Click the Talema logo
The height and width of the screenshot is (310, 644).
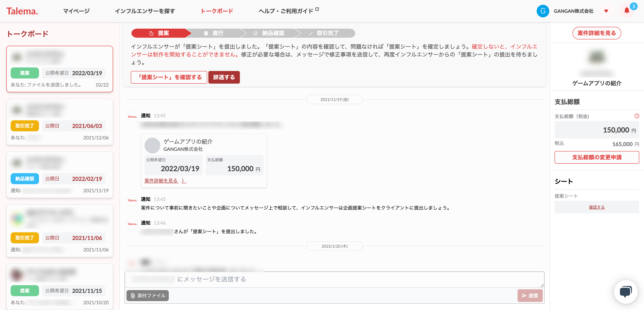(x=22, y=11)
